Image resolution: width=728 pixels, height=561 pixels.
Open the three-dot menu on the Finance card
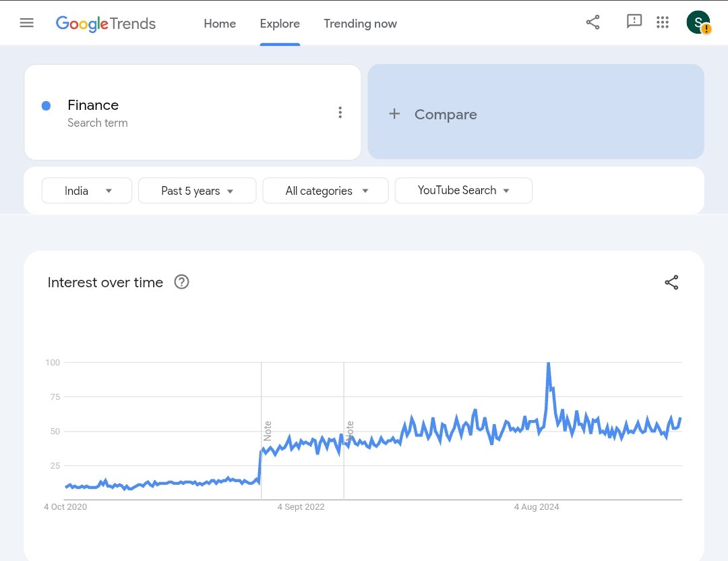340,112
